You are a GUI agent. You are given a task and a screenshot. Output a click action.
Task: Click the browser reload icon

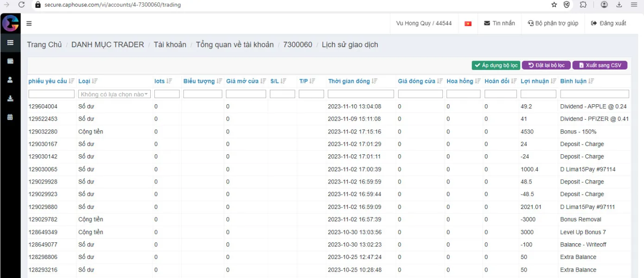tap(21, 5)
